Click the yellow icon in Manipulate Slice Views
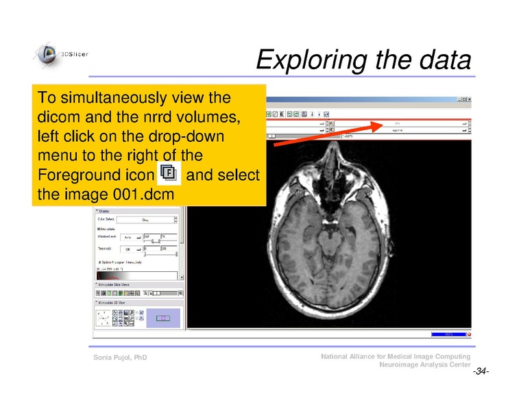Viewport: 532px width, 411px height. (126, 293)
